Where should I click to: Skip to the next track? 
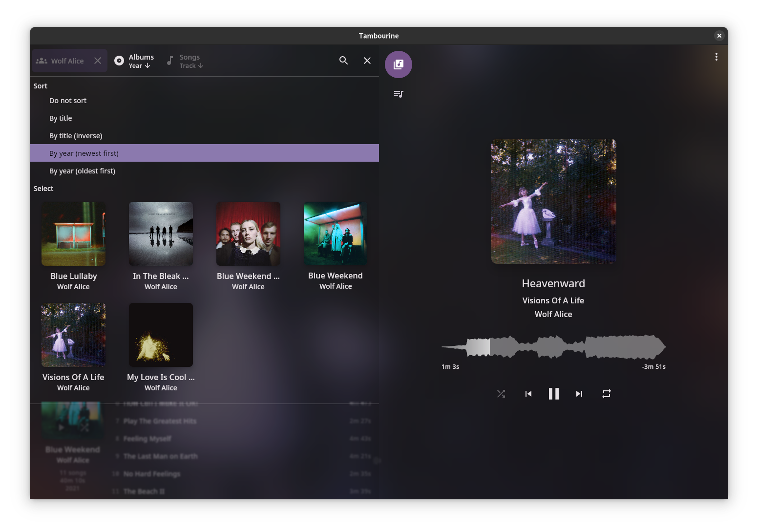click(579, 394)
